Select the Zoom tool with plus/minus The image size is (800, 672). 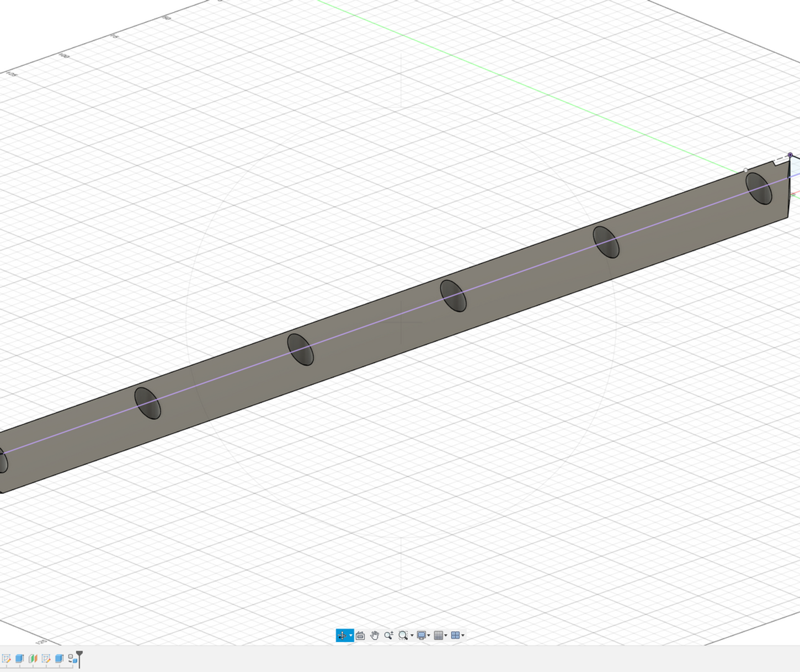388,636
